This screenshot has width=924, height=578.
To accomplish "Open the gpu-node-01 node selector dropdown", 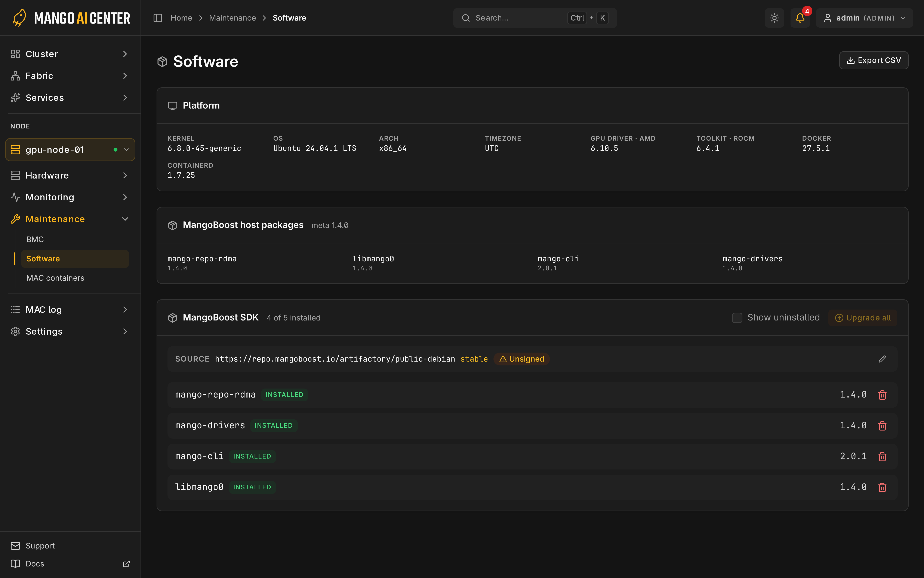I will coord(70,150).
